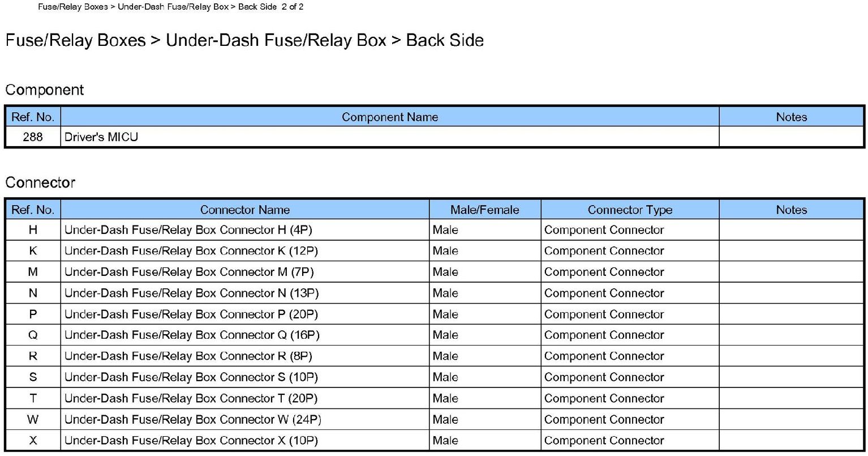The width and height of the screenshot is (868, 456).
Task: Click the Male/Female column header
Action: (484, 210)
